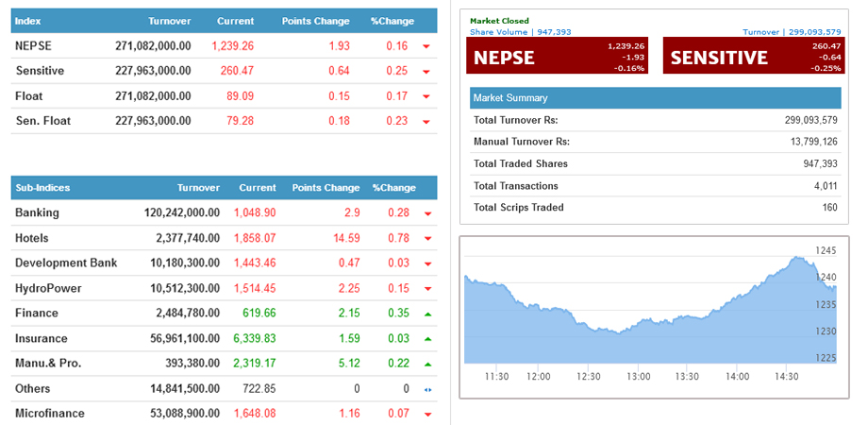
Task: Click NEPSE current value 1,239.26 in table
Action: point(232,46)
